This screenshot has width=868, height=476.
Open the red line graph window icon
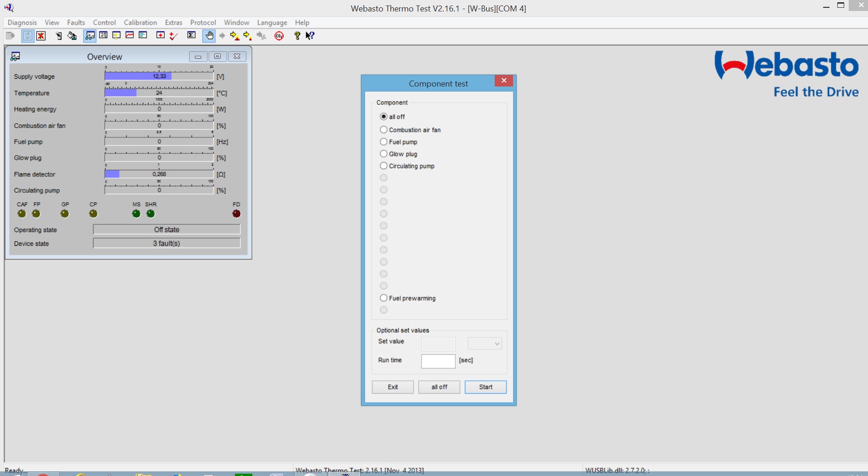pyautogui.click(x=130, y=35)
